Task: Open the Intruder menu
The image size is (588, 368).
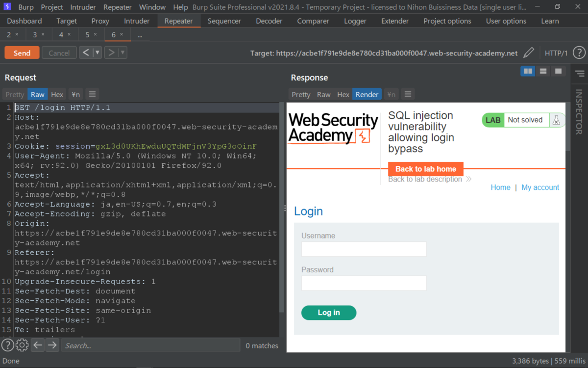Action: coord(84,7)
